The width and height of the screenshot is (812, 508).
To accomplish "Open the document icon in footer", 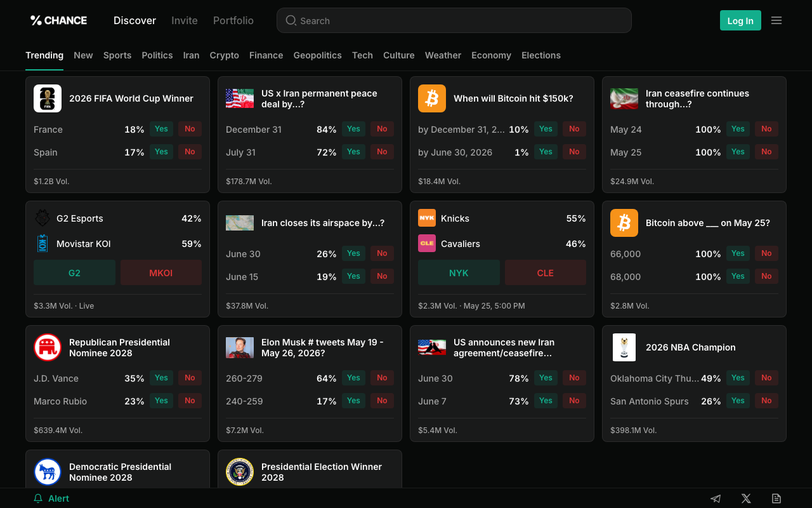I will [776, 498].
